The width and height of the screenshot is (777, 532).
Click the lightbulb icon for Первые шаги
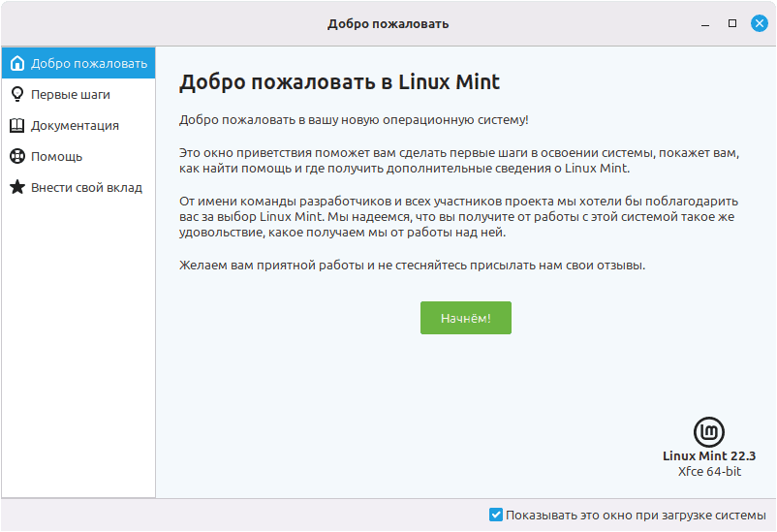(x=17, y=94)
